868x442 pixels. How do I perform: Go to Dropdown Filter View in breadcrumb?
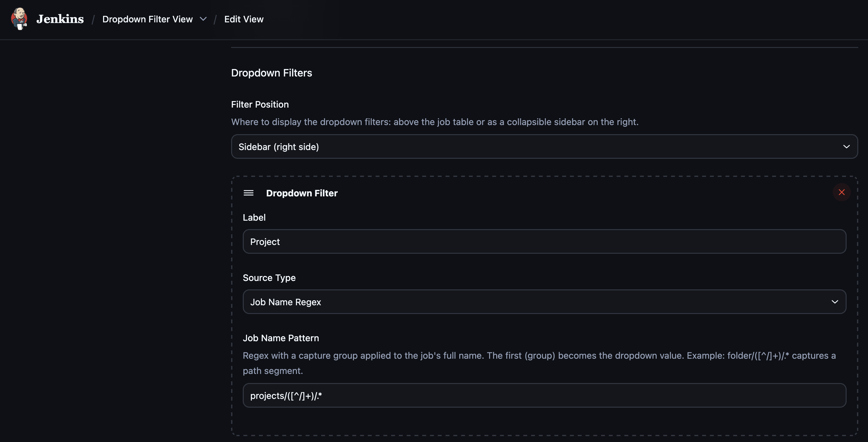[x=147, y=19]
